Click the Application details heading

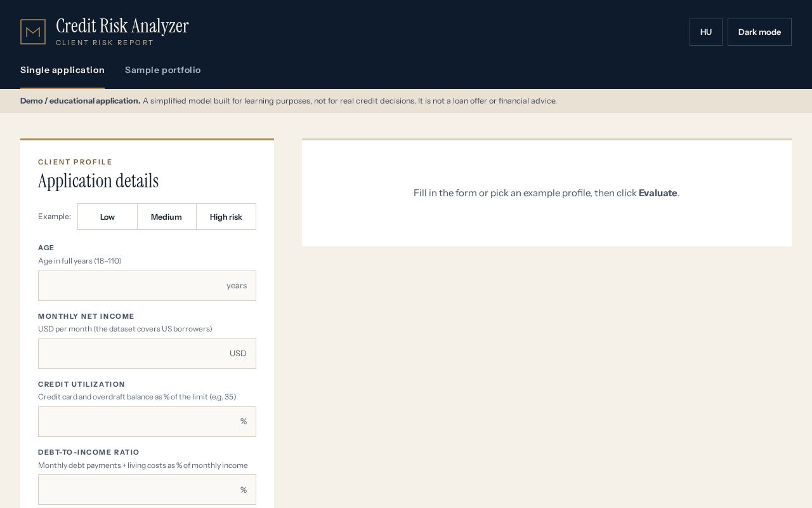pyautogui.click(x=98, y=181)
